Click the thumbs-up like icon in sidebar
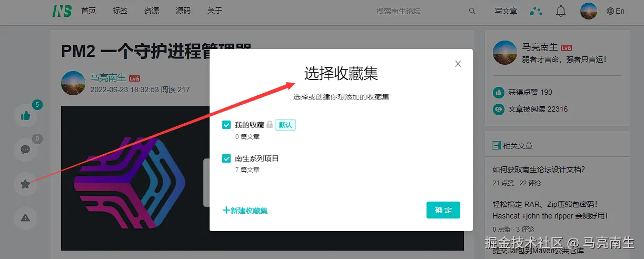Image resolution: width=644 pixels, height=259 pixels. coord(25,116)
